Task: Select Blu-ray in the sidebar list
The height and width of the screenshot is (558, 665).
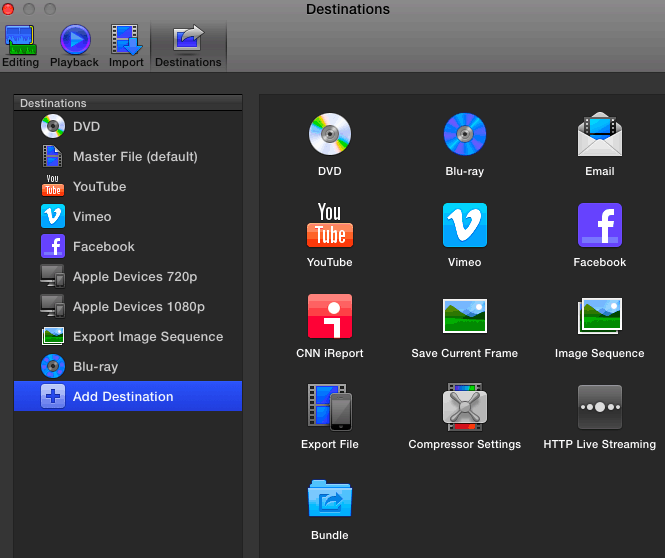Action: pyautogui.click(x=128, y=366)
